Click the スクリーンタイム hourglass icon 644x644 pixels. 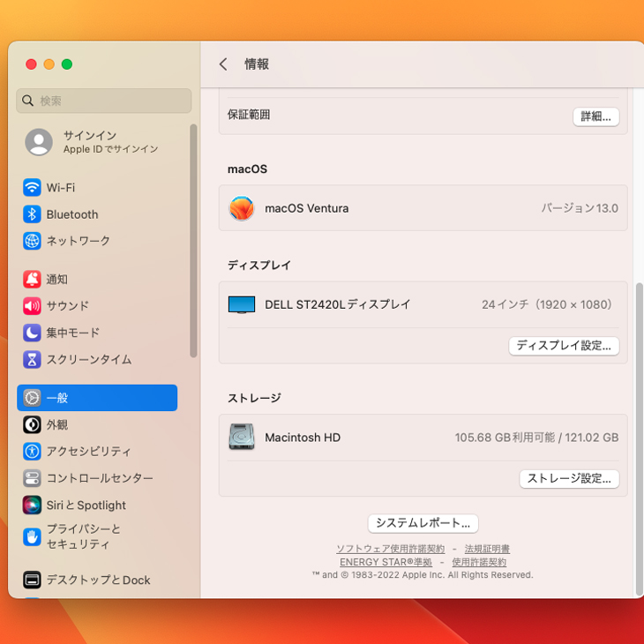pos(32,359)
